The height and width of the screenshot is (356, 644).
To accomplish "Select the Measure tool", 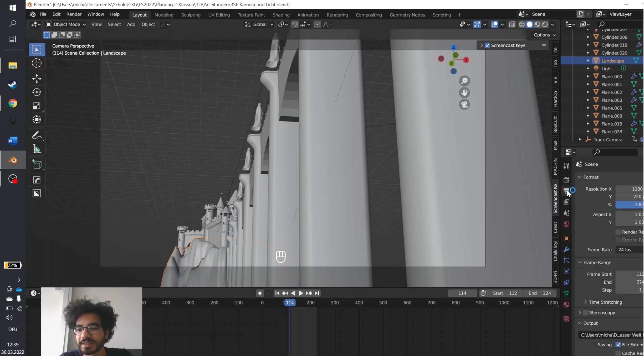I will tap(37, 149).
